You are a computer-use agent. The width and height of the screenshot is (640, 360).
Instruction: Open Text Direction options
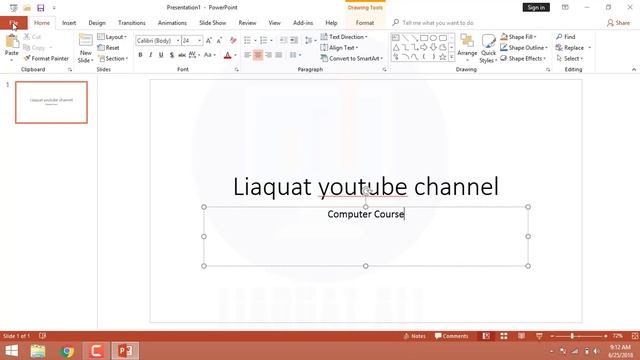[344, 37]
